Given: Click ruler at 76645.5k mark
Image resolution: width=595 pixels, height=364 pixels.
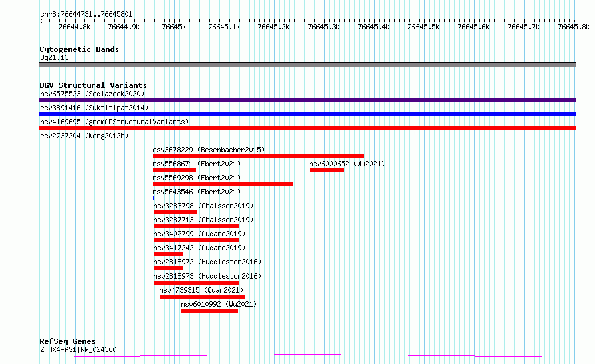Looking at the screenshot, I should click(x=424, y=27).
